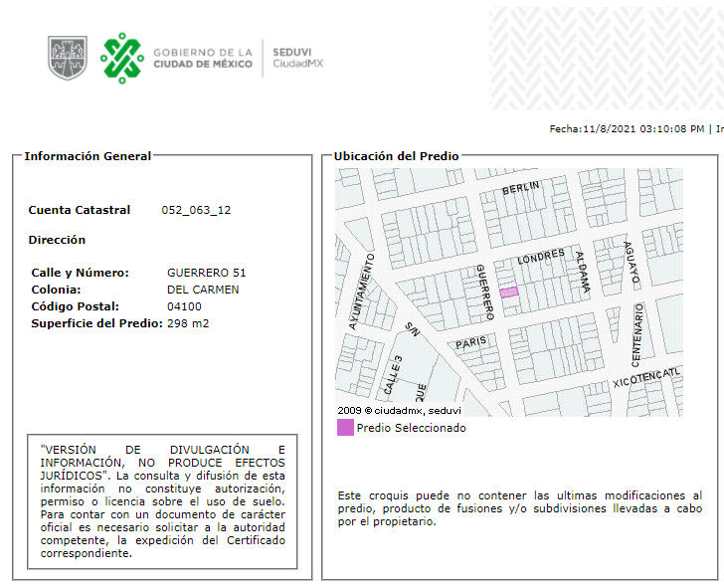The image size is (724, 588).
Task: Click the GUERRERO street label on the map
Action: 485,292
